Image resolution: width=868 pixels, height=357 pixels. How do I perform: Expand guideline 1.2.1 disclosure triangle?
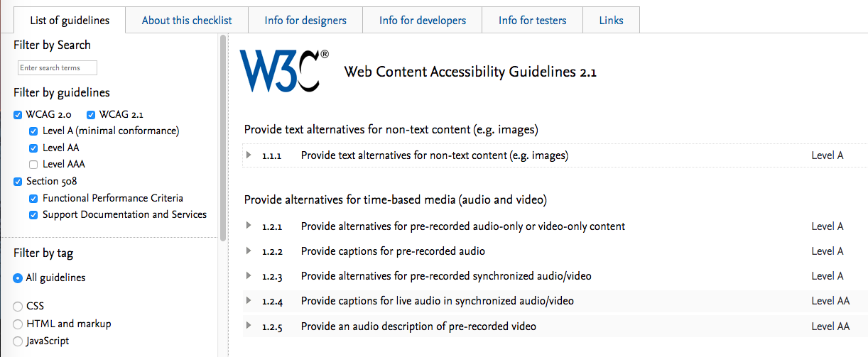[249, 226]
